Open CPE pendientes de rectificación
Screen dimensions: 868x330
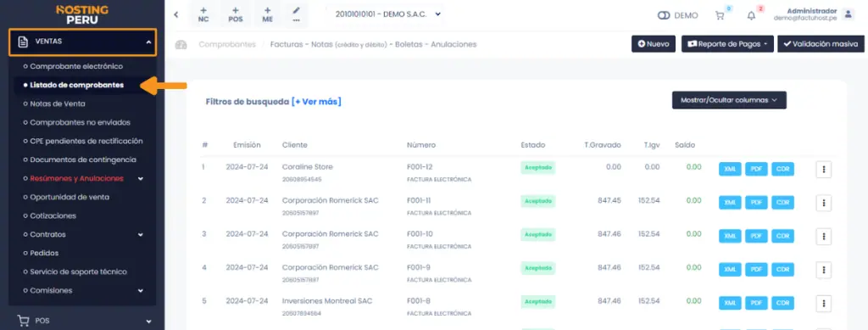pos(86,141)
